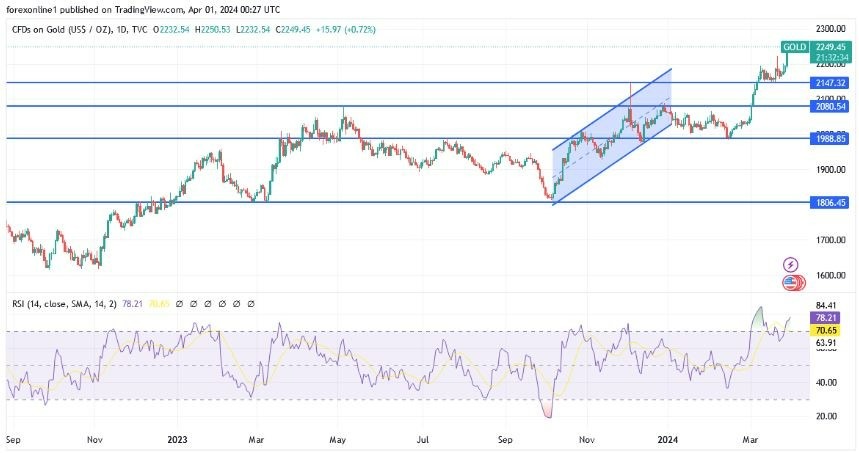This screenshot has height=453, width=859.
Task: Click the 1900.00 price axis label
Action: click(x=831, y=170)
